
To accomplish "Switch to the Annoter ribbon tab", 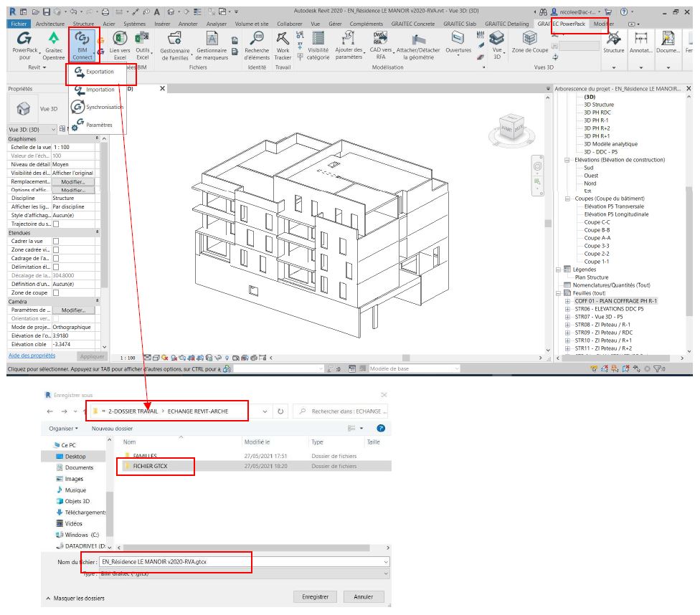I will point(188,24).
